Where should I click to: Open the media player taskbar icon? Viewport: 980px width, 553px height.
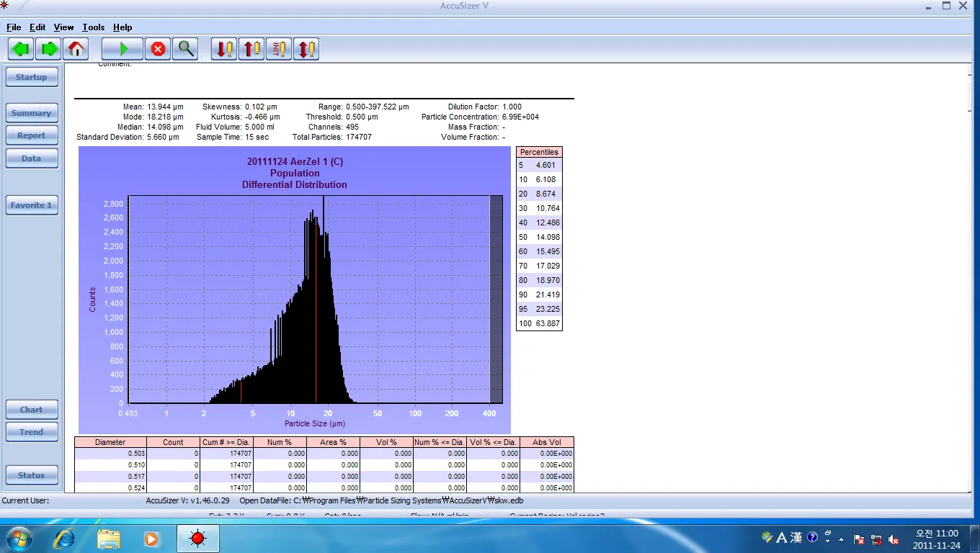[151, 538]
